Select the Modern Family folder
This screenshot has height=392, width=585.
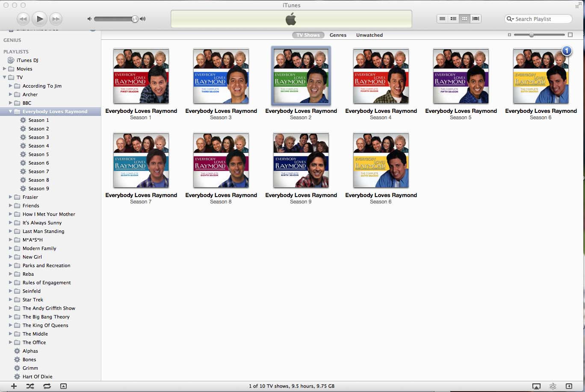39,248
